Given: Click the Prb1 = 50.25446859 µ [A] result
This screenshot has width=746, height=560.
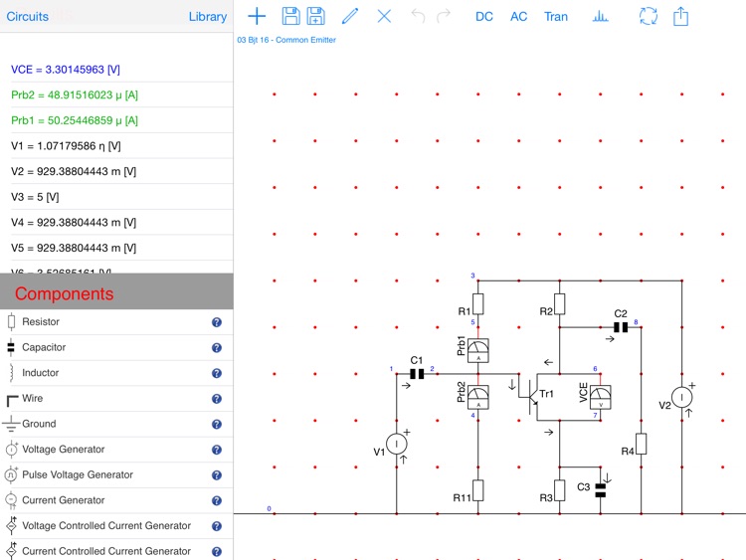Looking at the screenshot, I should click(x=116, y=120).
